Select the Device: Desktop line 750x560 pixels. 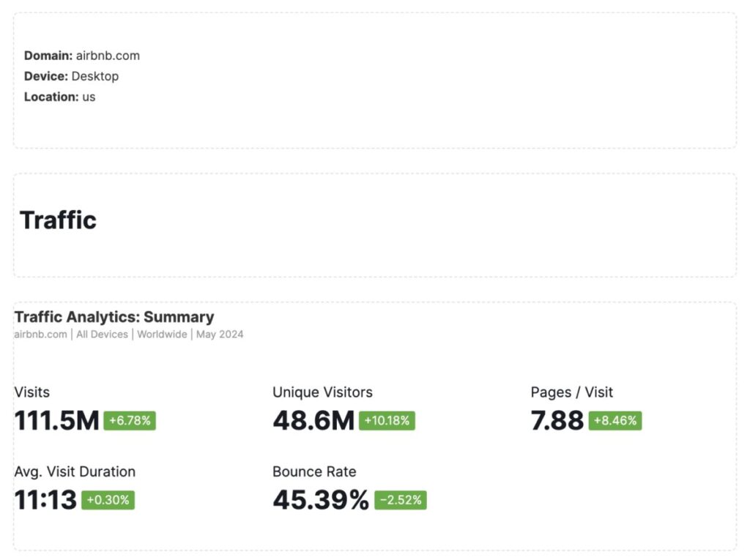click(x=71, y=76)
